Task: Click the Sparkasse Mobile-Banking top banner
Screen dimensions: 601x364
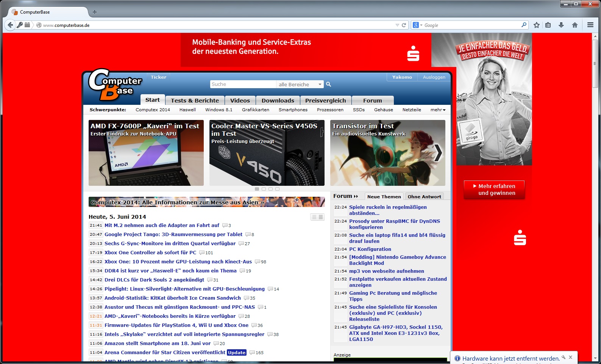Action: pyautogui.click(x=306, y=50)
